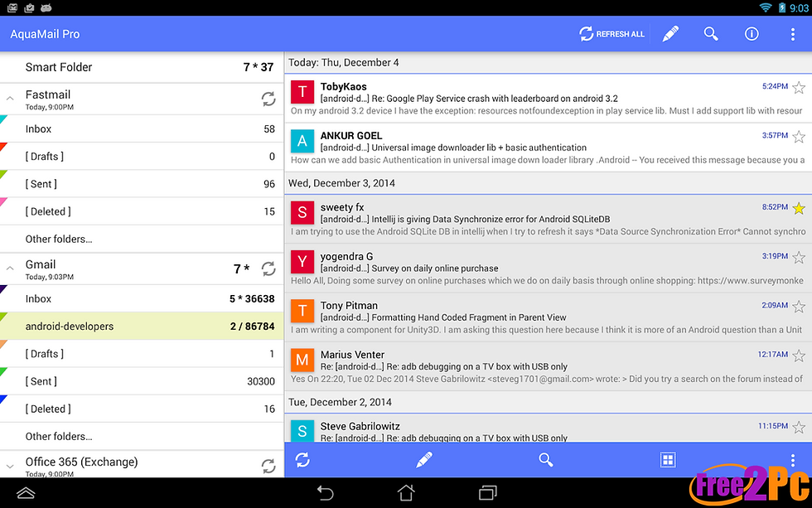812x508 pixels.
Task: Open the Smart Folder
Action: [x=142, y=67]
